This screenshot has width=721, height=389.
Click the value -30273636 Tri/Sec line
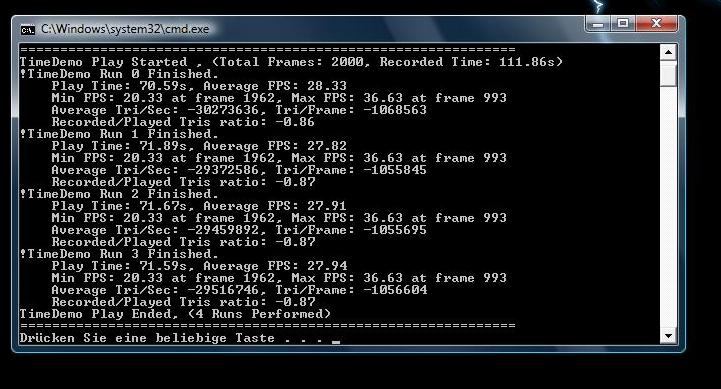tap(239, 110)
